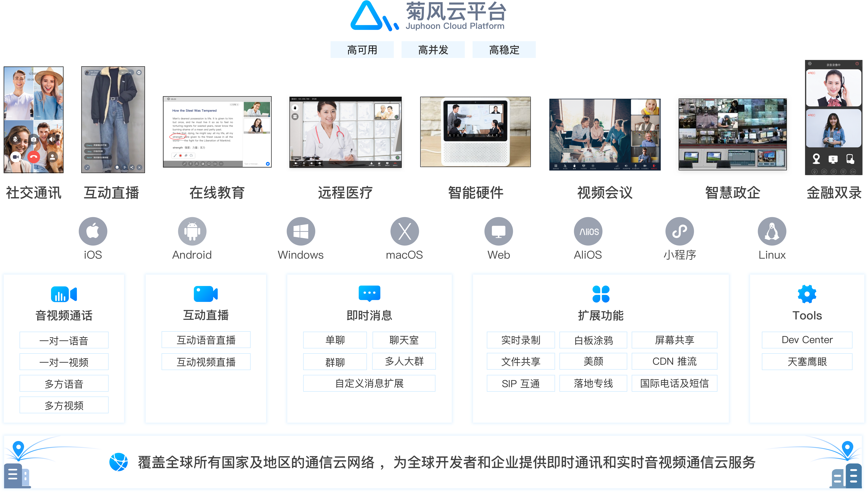Select the Web monitor icon
This screenshot has height=492, width=868.
(499, 231)
